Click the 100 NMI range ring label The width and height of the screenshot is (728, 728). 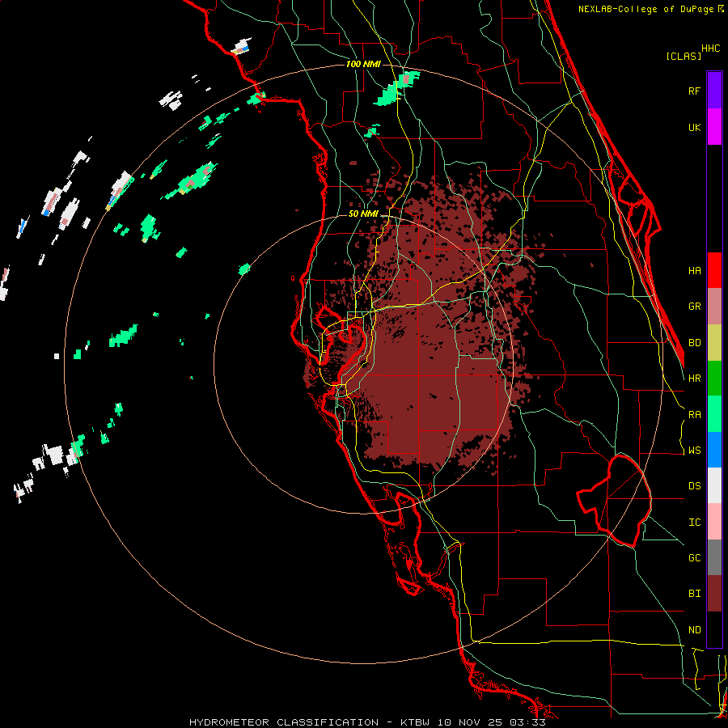pyautogui.click(x=363, y=64)
